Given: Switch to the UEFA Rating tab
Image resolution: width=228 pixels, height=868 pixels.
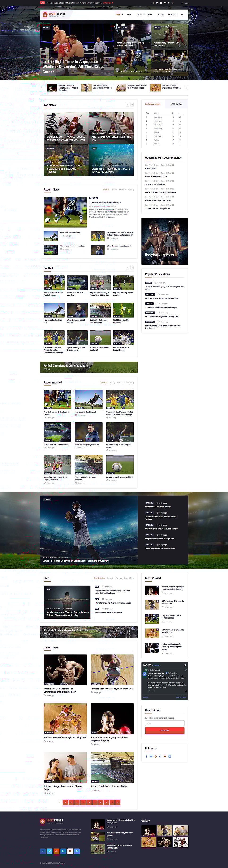Looking at the screenshot, I should point(176,104).
